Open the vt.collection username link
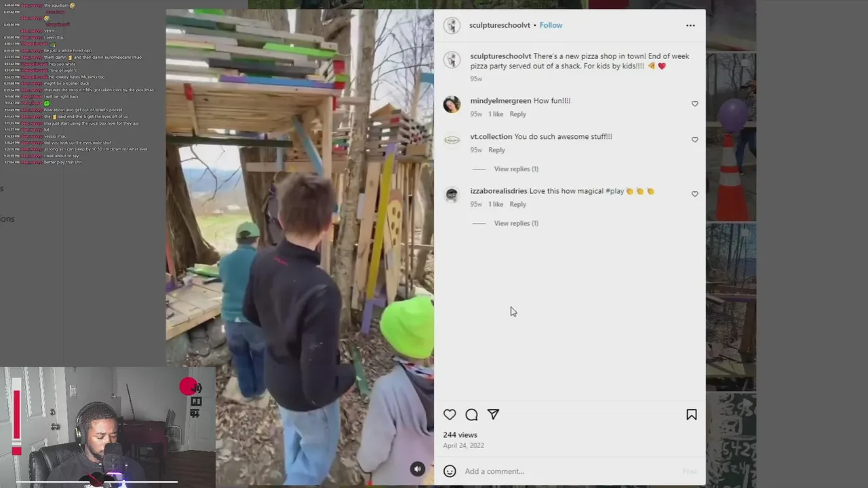This screenshot has height=488, width=868. [x=491, y=136]
